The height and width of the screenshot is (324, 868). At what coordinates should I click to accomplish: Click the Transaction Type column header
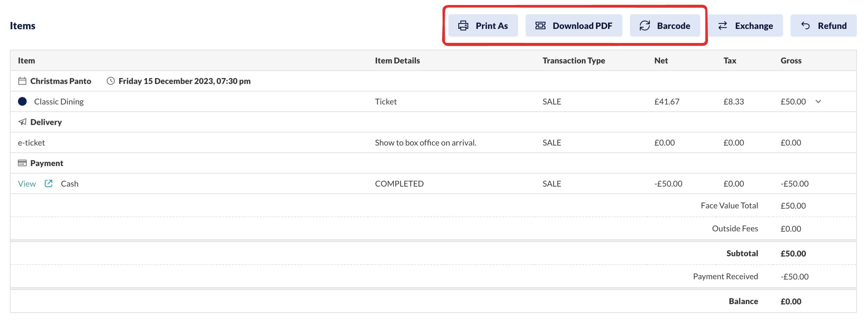click(573, 60)
